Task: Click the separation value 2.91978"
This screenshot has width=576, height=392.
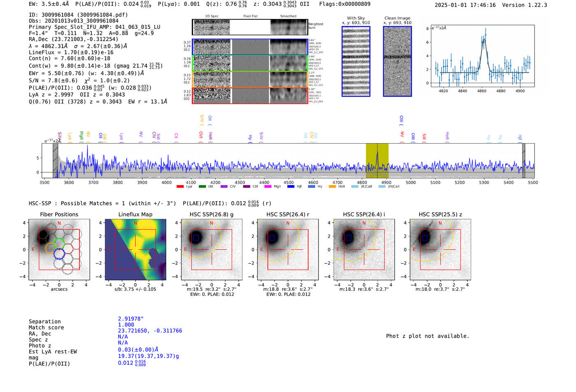Action: click(131, 319)
